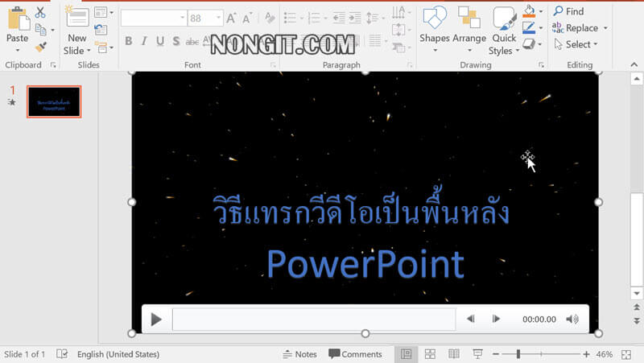644x363 pixels.
Task: Expand the Replace dropdown arrow
Action: [605, 28]
